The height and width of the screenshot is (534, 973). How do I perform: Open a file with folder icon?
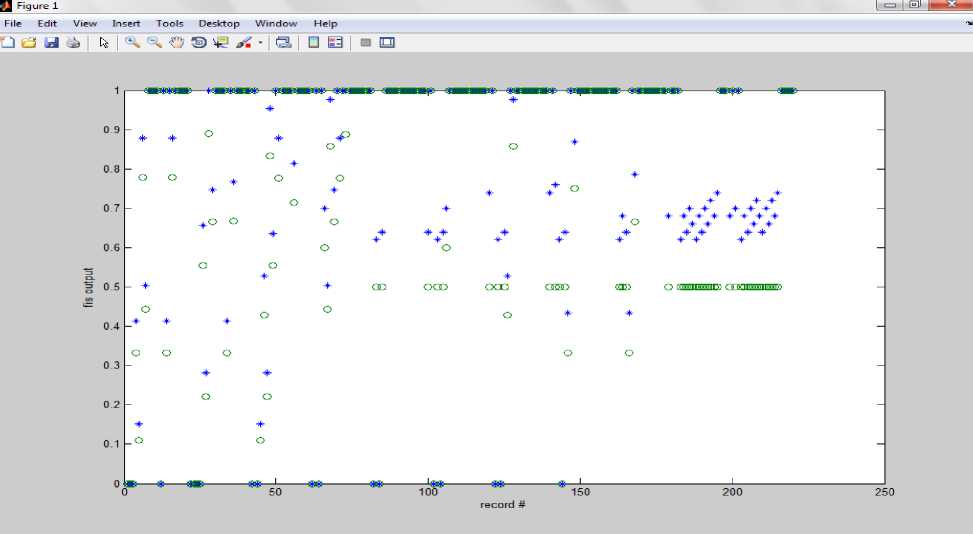pos(29,43)
